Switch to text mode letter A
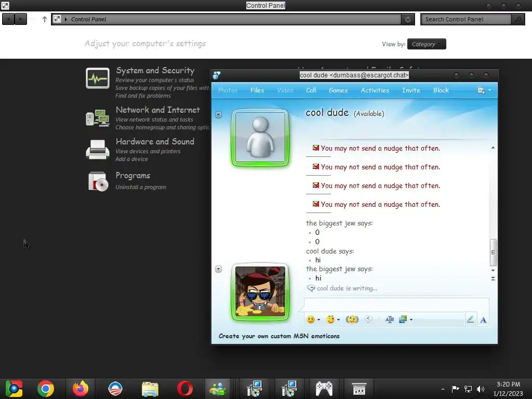 pyautogui.click(x=483, y=320)
